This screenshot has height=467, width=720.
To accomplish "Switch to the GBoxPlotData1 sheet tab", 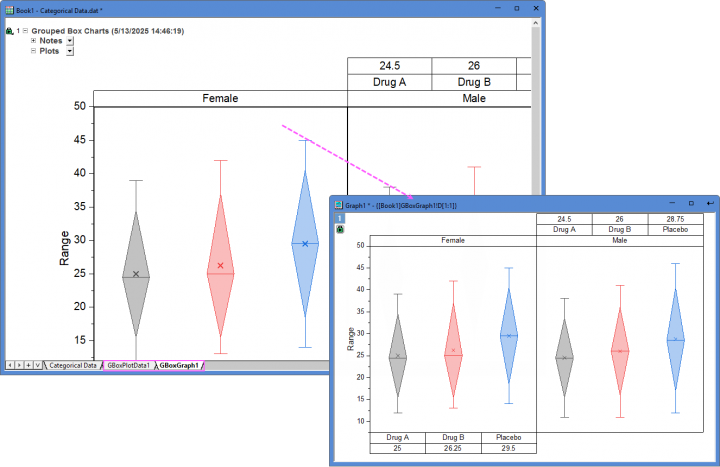I will point(129,366).
